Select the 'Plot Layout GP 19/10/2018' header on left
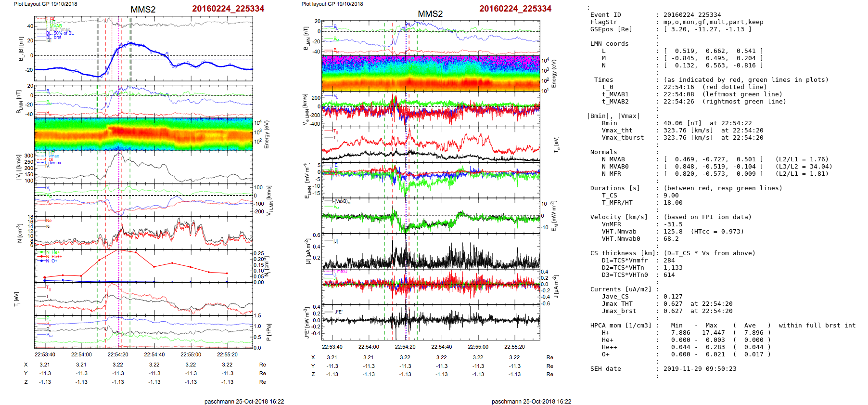 [45, 4]
